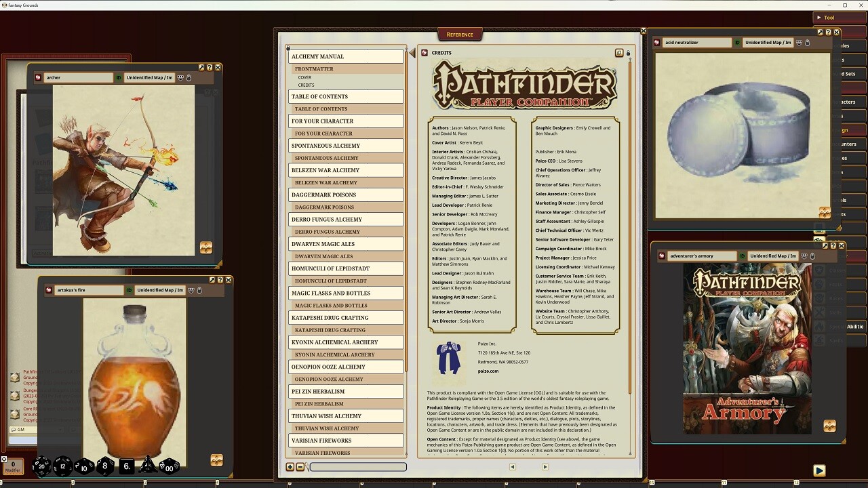Open help for the archer image window
Image resolution: width=868 pixels, height=488 pixels.
click(210, 68)
